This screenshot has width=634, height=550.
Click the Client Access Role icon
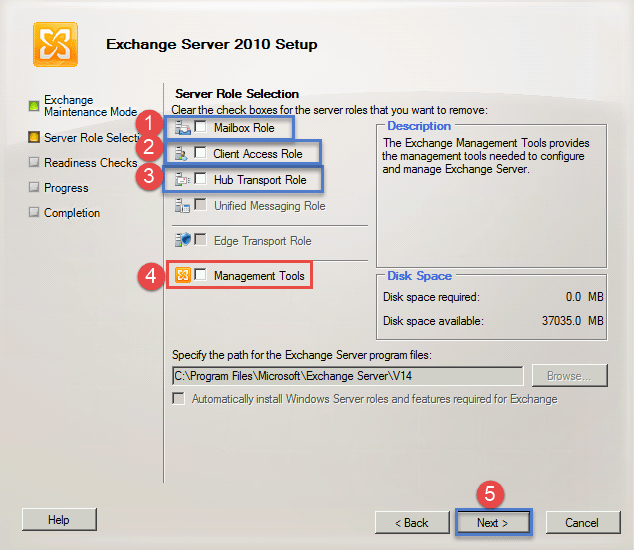[182, 153]
